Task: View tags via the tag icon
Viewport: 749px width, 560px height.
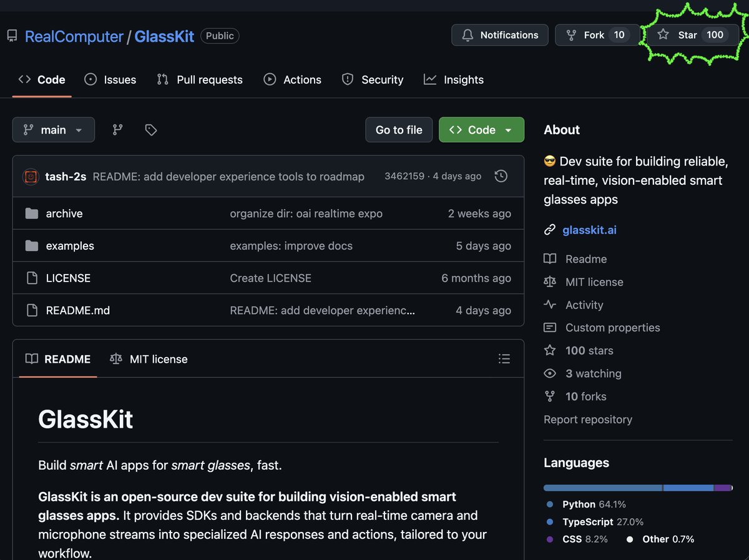Action: pos(150,130)
